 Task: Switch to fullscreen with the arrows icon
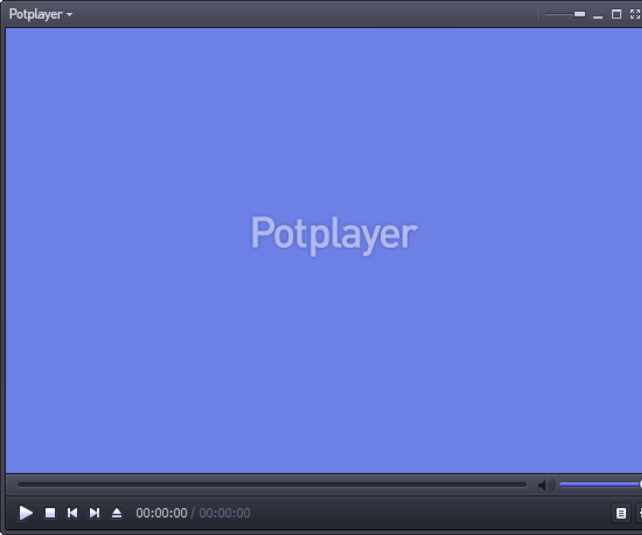635,14
